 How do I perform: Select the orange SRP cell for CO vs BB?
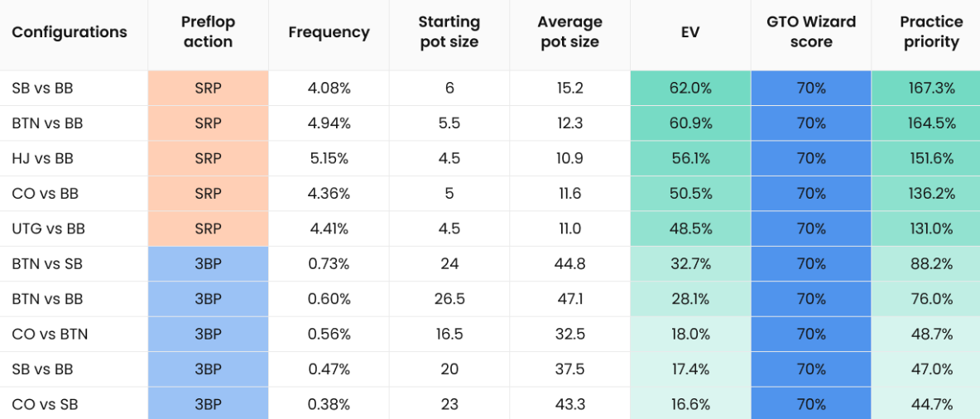pos(208,194)
